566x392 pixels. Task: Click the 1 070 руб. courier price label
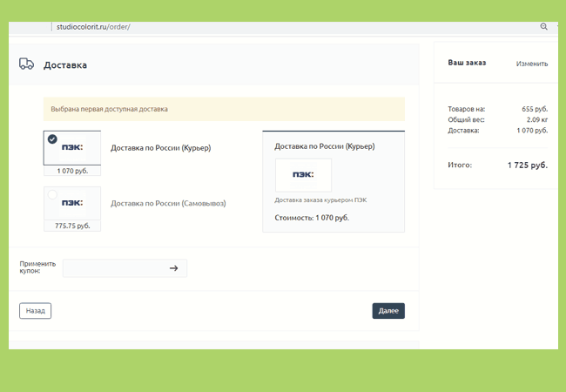(72, 171)
